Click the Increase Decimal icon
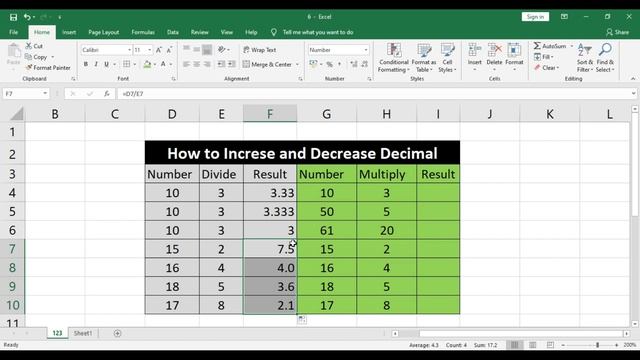 (353, 64)
